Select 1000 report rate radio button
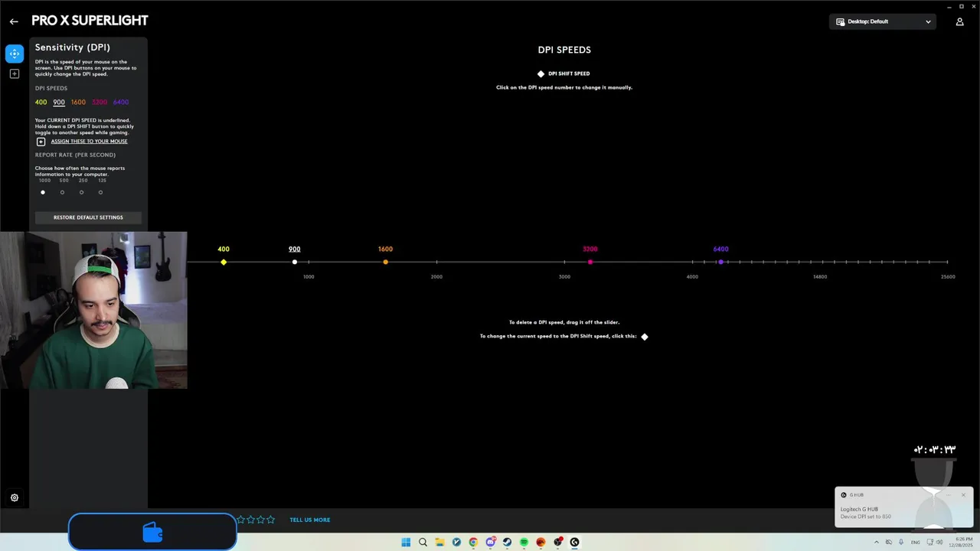This screenshot has height=551, width=980. coord(43,192)
